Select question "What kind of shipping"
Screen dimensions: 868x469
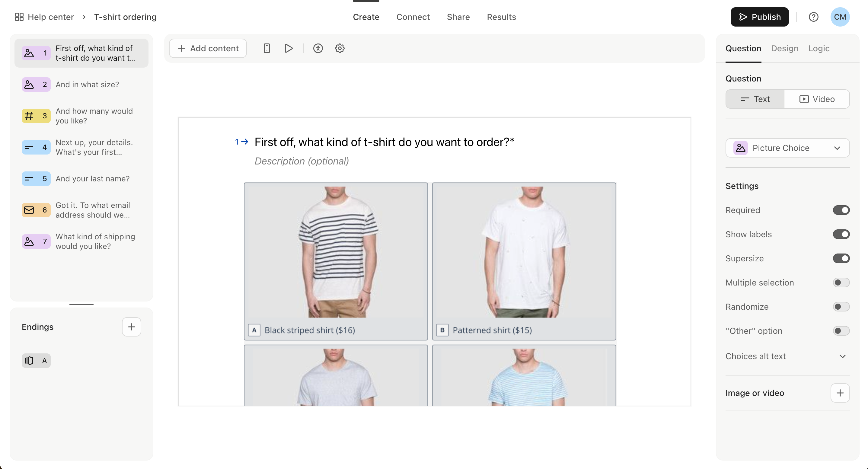pos(81,241)
